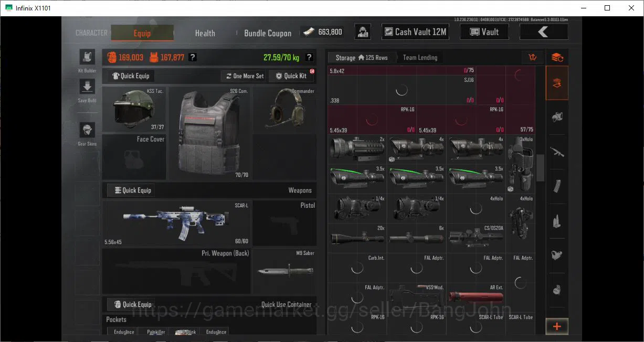
Task: Select the magazine filter icon in sidebar
Action: [557, 186]
